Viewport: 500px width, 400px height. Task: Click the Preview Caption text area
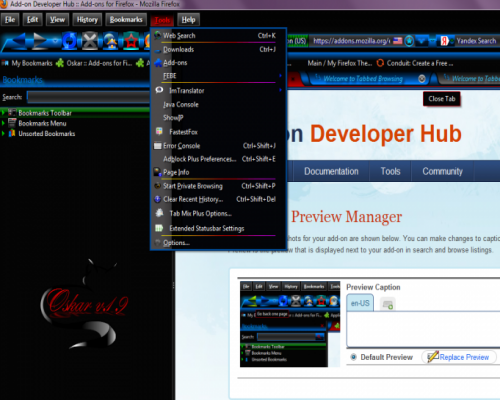[423, 329]
